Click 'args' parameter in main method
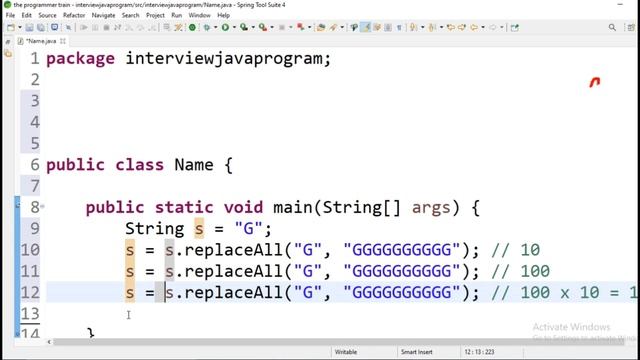The height and width of the screenshot is (360, 640). [431, 207]
